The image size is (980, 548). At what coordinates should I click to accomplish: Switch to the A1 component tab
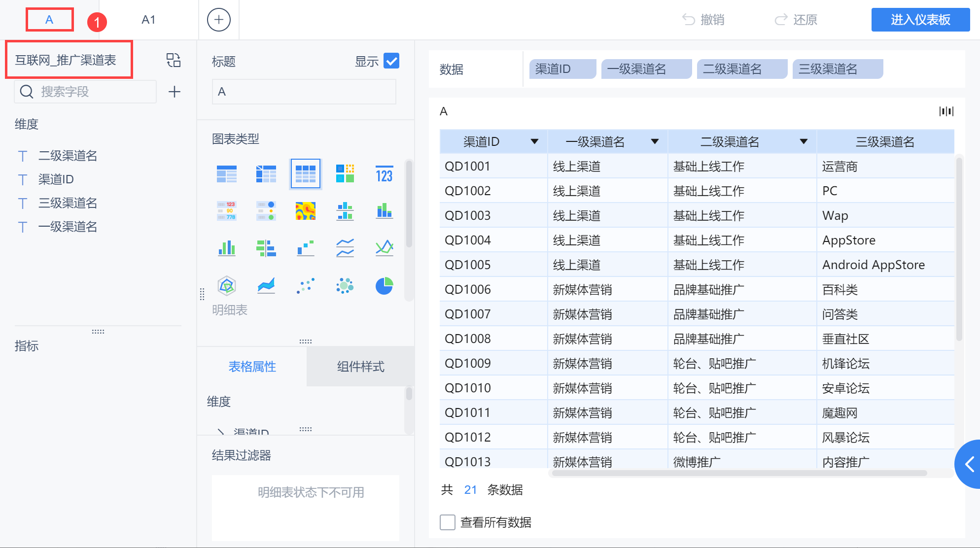(x=148, y=20)
